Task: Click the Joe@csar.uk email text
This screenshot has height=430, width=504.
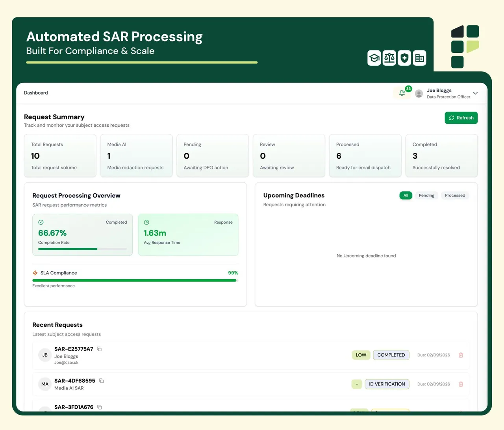Action: tap(66, 363)
